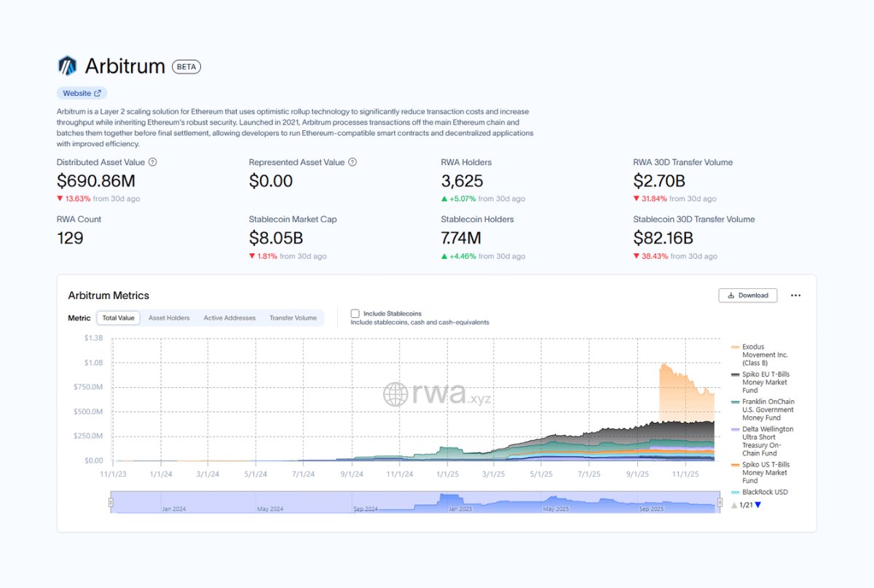Show Represented Asset Value help tooltip icon
The width and height of the screenshot is (874, 588).
pos(353,162)
